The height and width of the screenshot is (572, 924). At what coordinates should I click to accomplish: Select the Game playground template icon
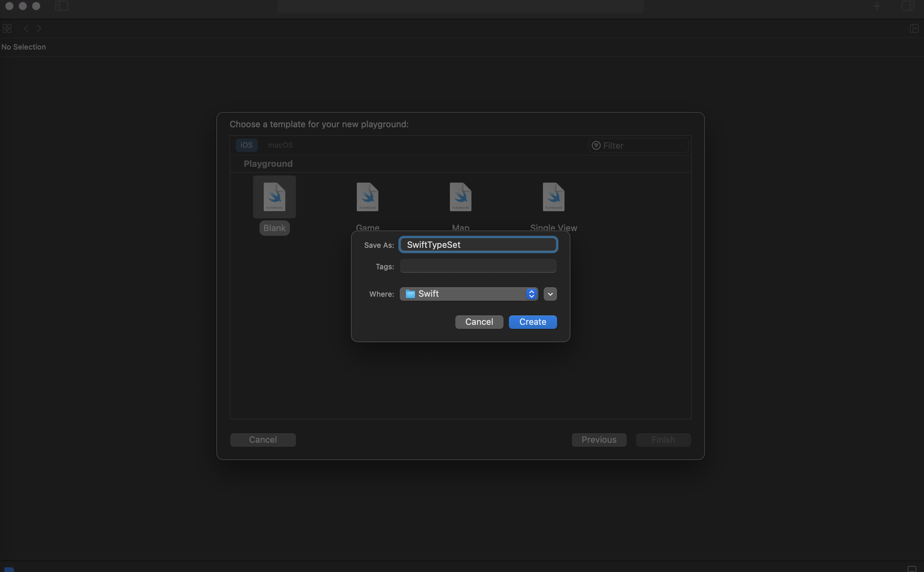(367, 197)
